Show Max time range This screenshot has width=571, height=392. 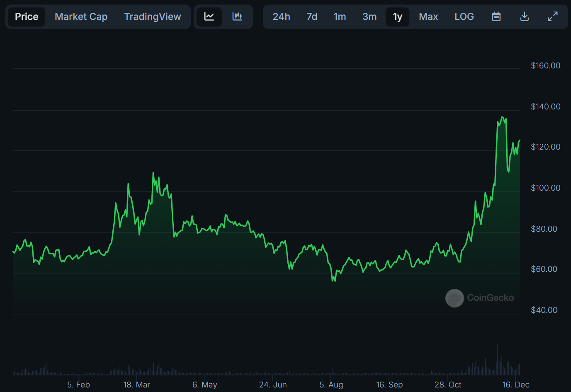(428, 17)
